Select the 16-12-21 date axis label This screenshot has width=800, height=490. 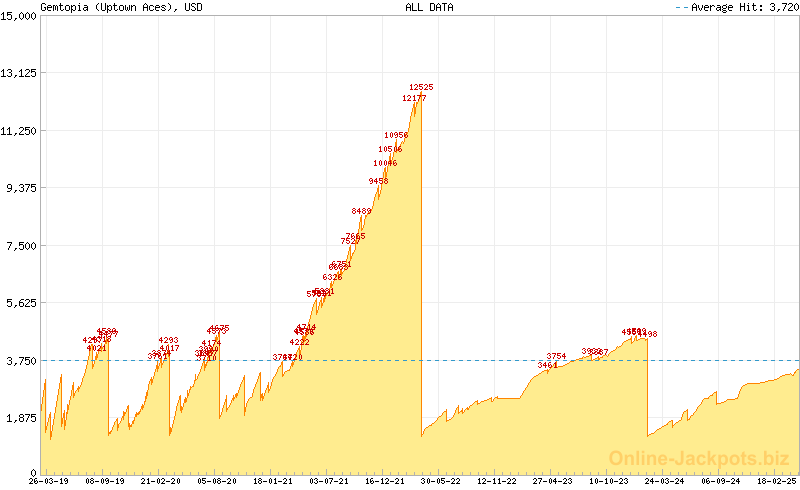(x=385, y=481)
